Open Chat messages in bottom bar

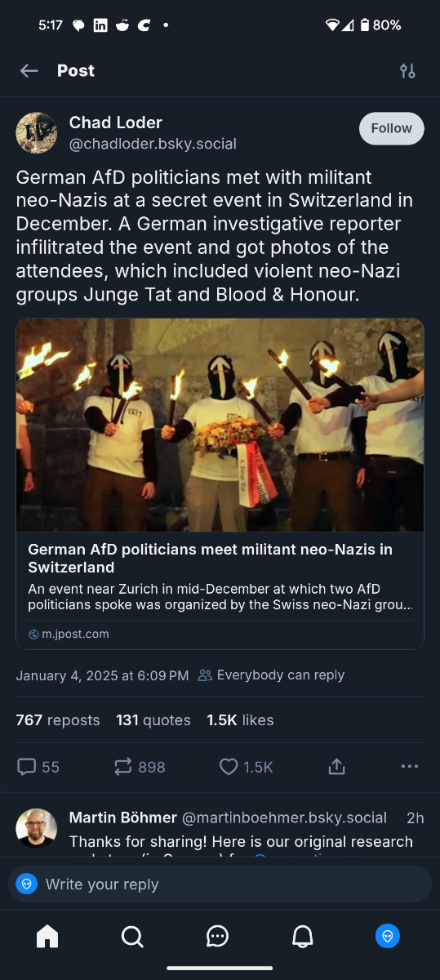217,936
